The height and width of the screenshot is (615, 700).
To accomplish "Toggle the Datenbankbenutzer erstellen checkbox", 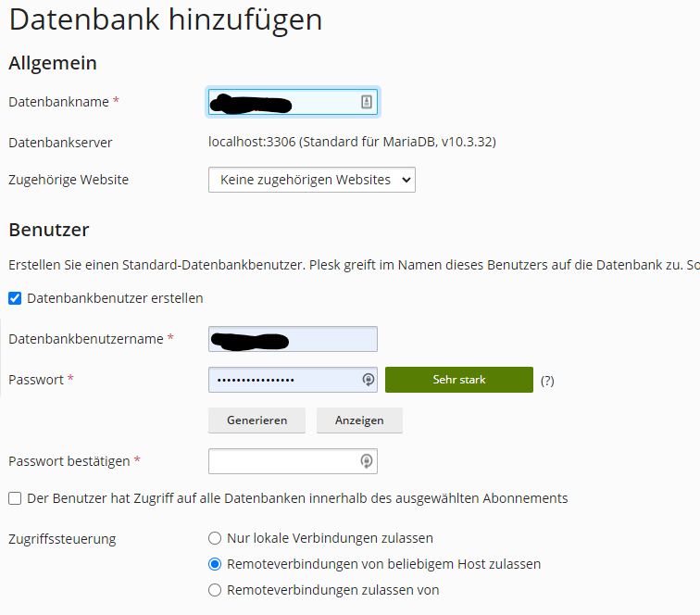I will (x=15, y=298).
